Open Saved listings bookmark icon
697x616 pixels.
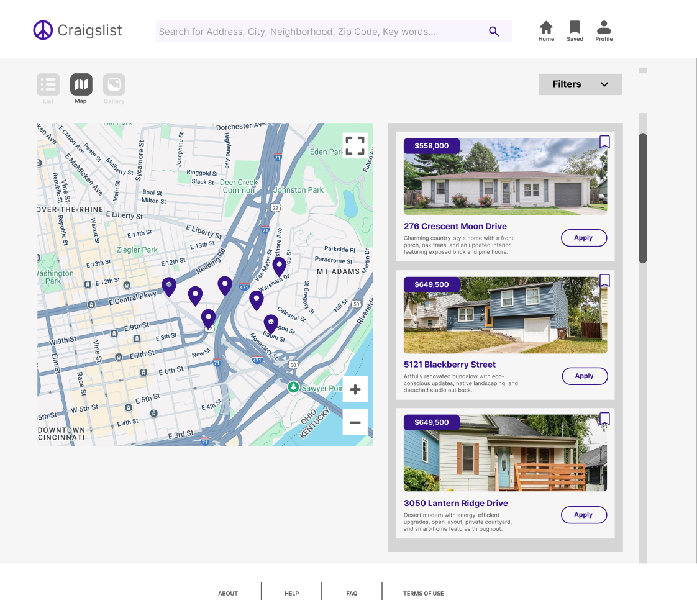click(575, 27)
